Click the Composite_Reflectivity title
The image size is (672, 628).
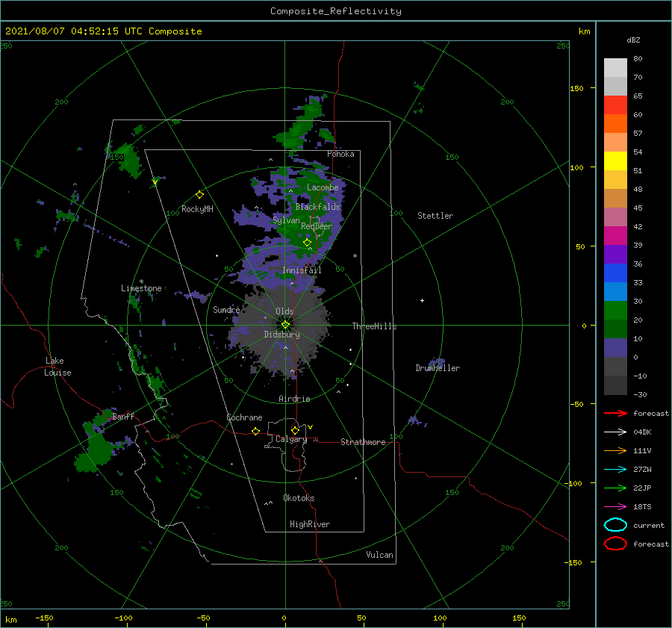pyautogui.click(x=335, y=11)
